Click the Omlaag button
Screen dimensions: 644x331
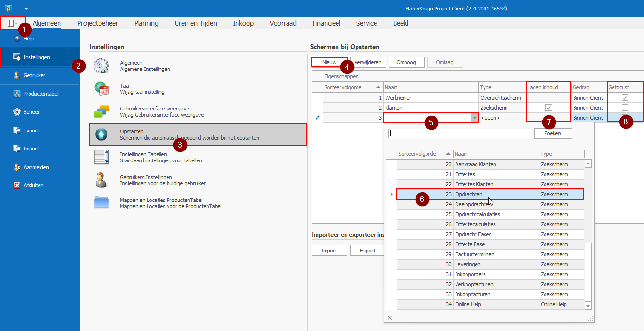[x=445, y=62]
